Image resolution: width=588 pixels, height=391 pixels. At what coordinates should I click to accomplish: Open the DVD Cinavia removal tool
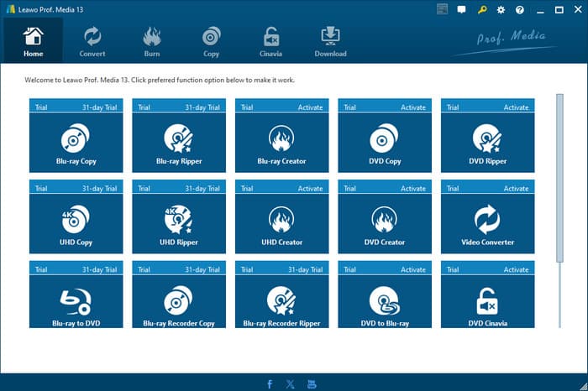[x=487, y=304]
